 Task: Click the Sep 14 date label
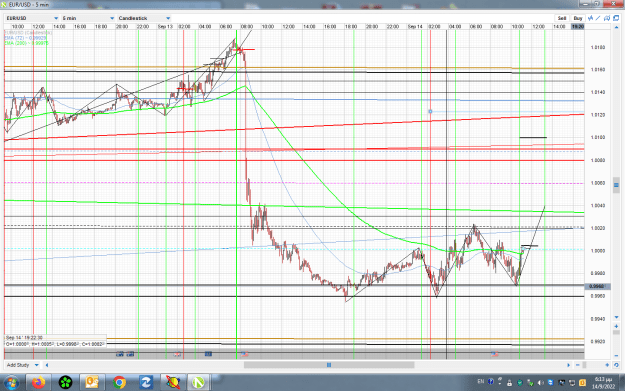(415, 27)
